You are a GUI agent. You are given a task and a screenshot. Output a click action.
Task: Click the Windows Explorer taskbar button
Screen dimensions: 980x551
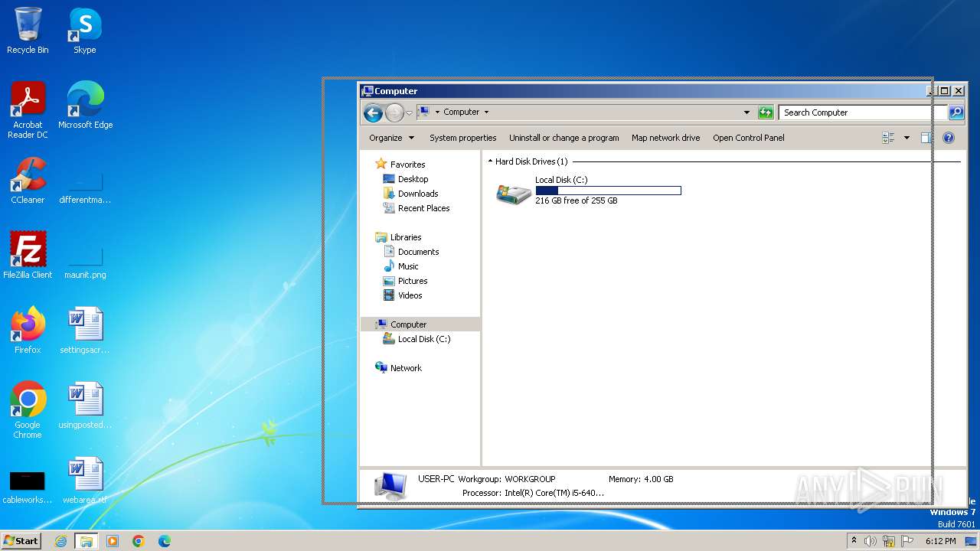(x=87, y=541)
